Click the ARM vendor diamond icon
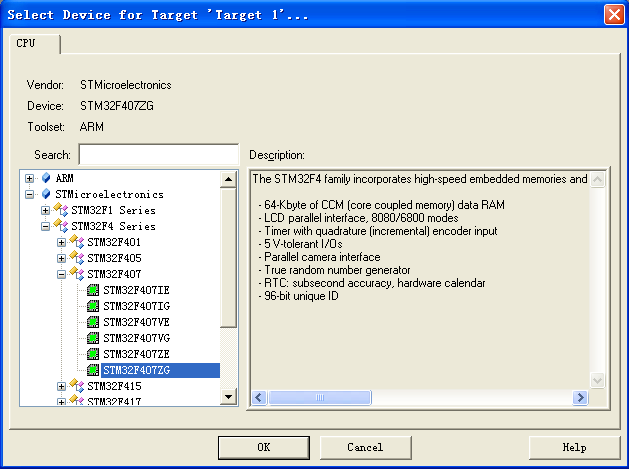This screenshot has width=629, height=469. pos(46,178)
